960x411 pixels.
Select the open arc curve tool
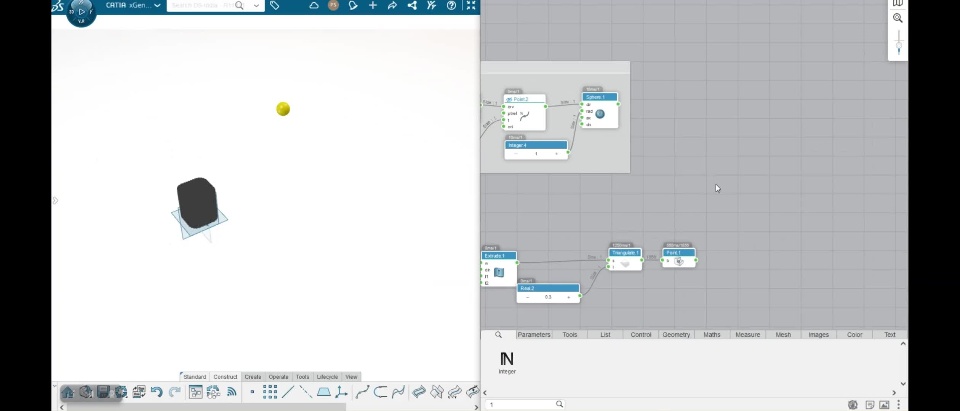point(380,392)
